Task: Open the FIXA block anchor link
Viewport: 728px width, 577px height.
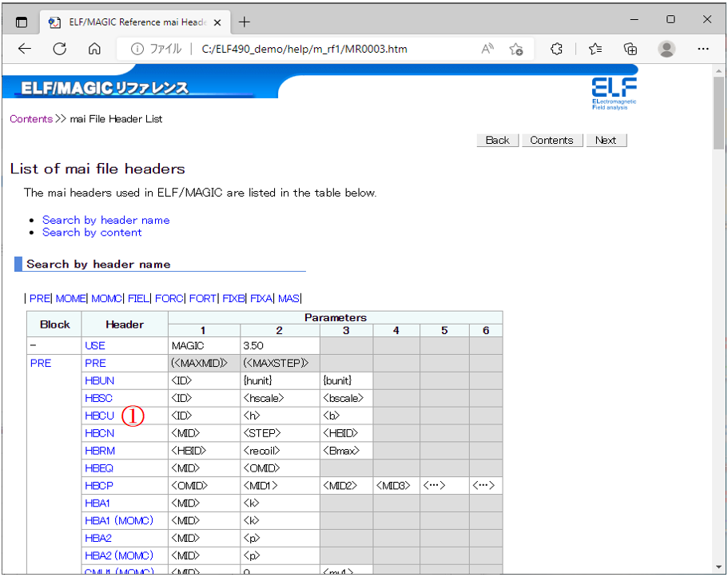Action: (x=261, y=298)
